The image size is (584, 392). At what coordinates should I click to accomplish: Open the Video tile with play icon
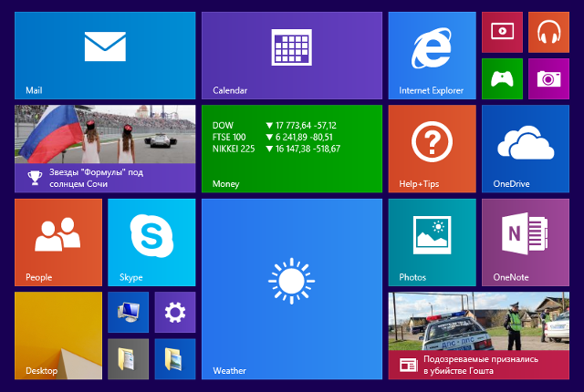[502, 32]
